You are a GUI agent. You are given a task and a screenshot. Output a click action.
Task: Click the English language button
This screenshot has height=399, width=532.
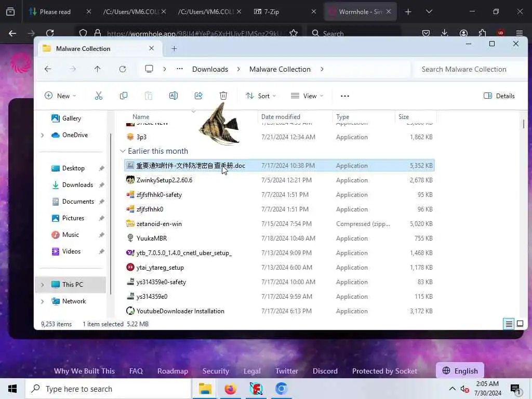tap(460, 371)
